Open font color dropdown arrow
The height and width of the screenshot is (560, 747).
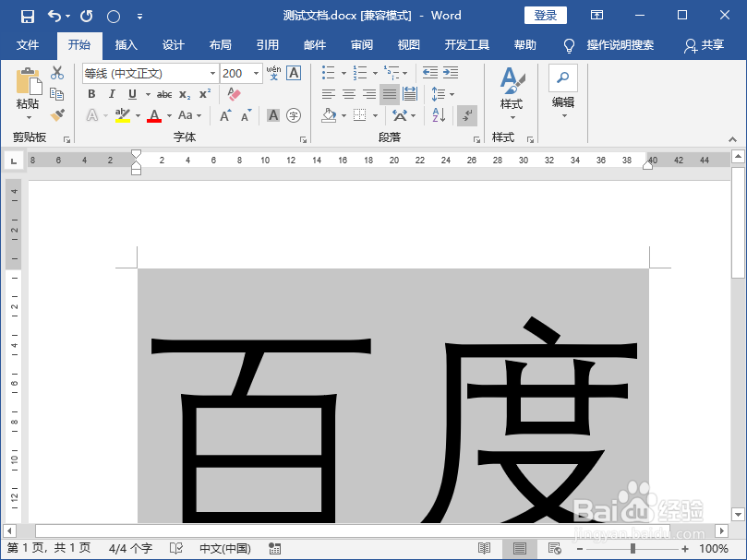click(169, 115)
